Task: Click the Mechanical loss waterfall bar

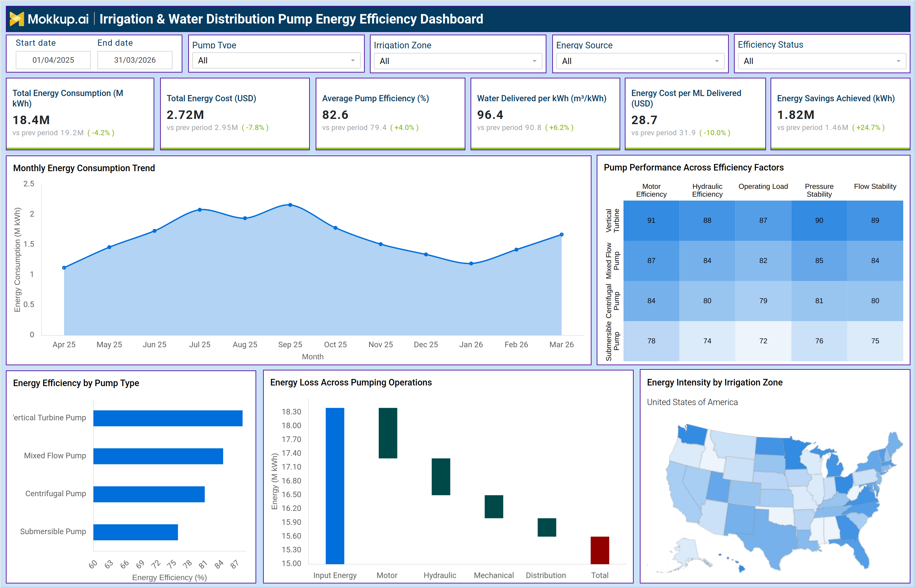Action: pyautogui.click(x=494, y=507)
